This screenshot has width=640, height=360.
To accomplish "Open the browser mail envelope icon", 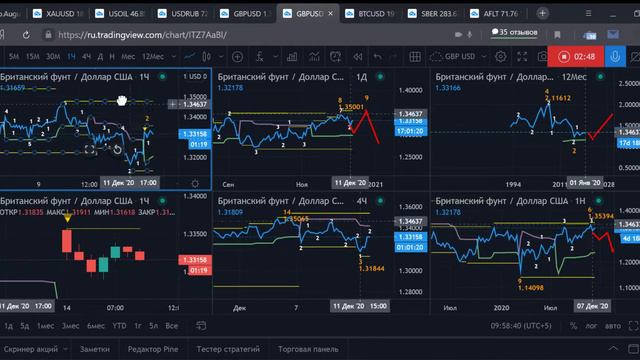I will click(x=613, y=35).
